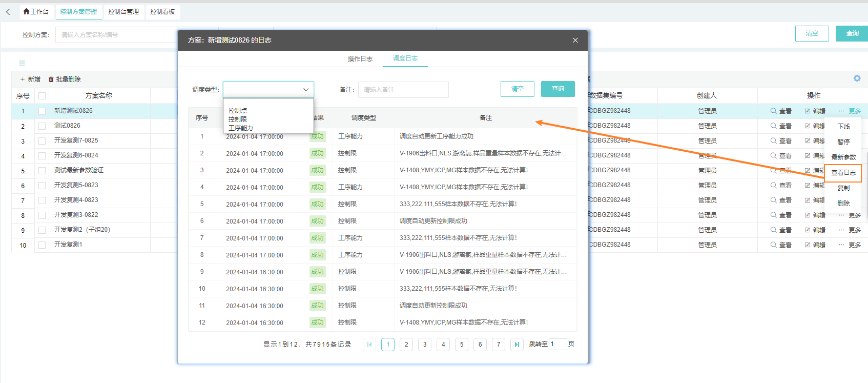
Task: Check the box for 开发复测5-0823
Action: click(42, 185)
